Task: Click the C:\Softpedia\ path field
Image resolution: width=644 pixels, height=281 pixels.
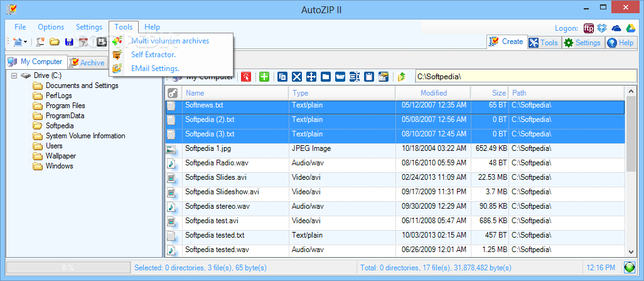Action: click(x=526, y=77)
